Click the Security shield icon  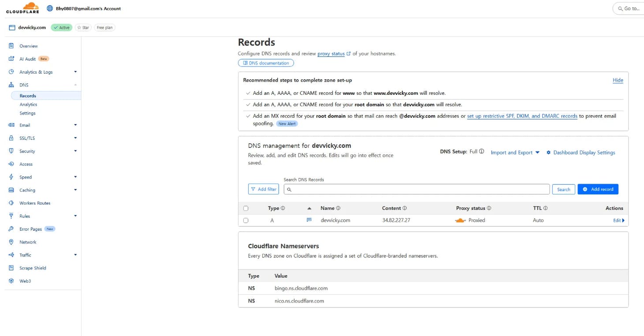point(11,151)
